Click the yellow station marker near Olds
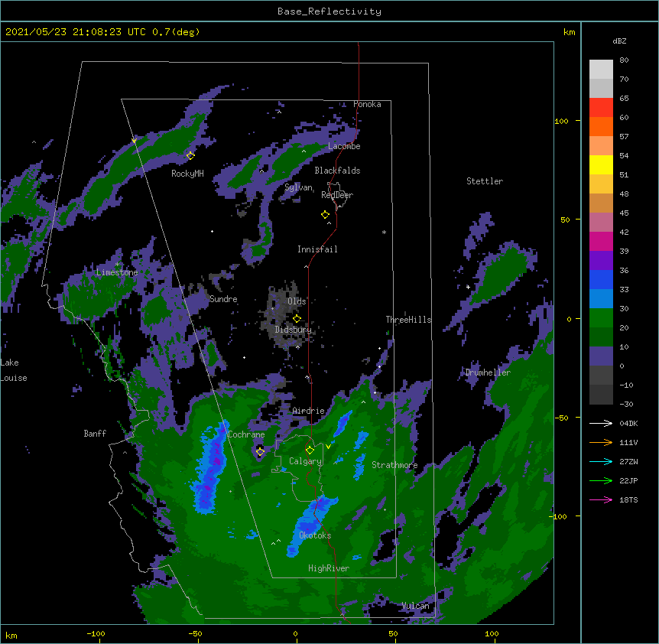The image size is (659, 644). [297, 319]
